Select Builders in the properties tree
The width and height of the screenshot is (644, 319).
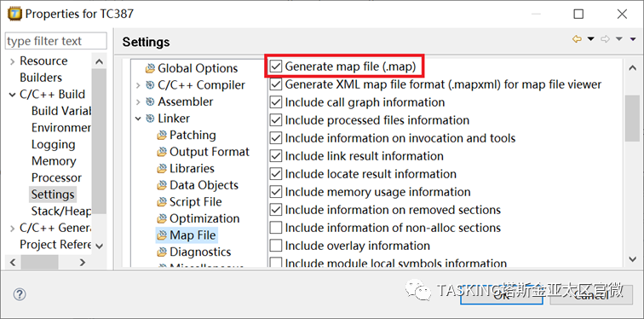[x=41, y=78]
